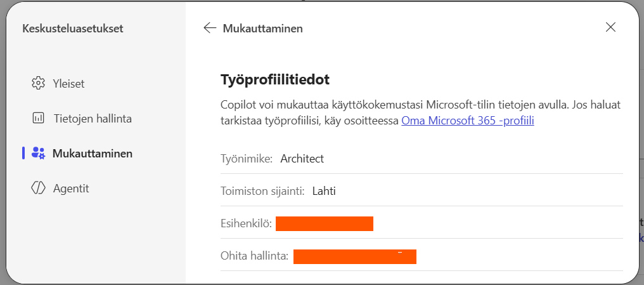Click the Architect job title value
Screen dimensions: 644x285
[302, 159]
